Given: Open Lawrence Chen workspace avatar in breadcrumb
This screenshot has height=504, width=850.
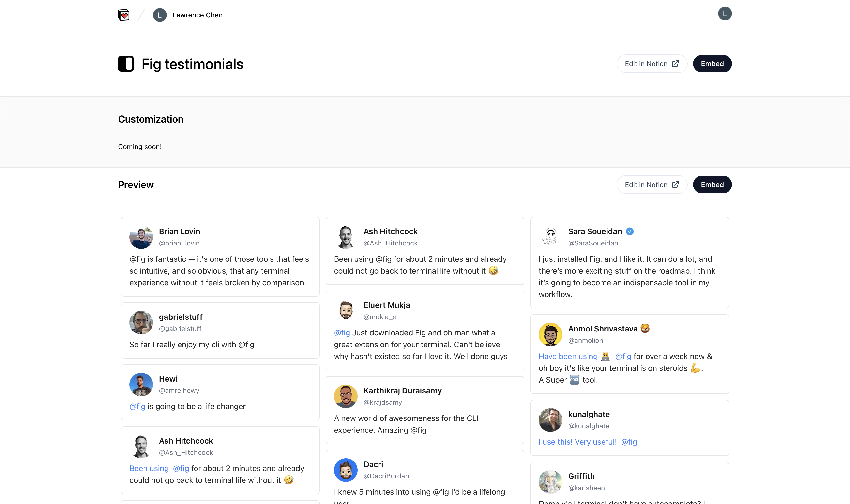Looking at the screenshot, I should tap(160, 15).
